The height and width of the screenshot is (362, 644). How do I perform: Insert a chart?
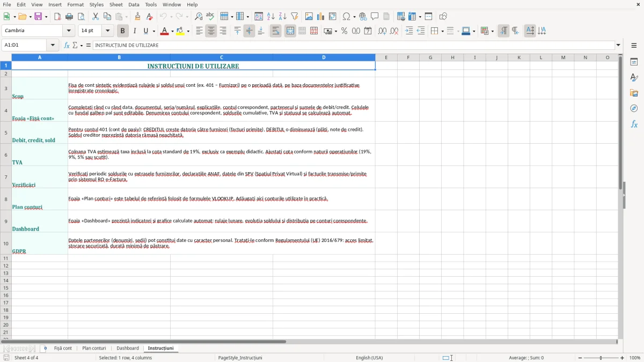tap(321, 17)
